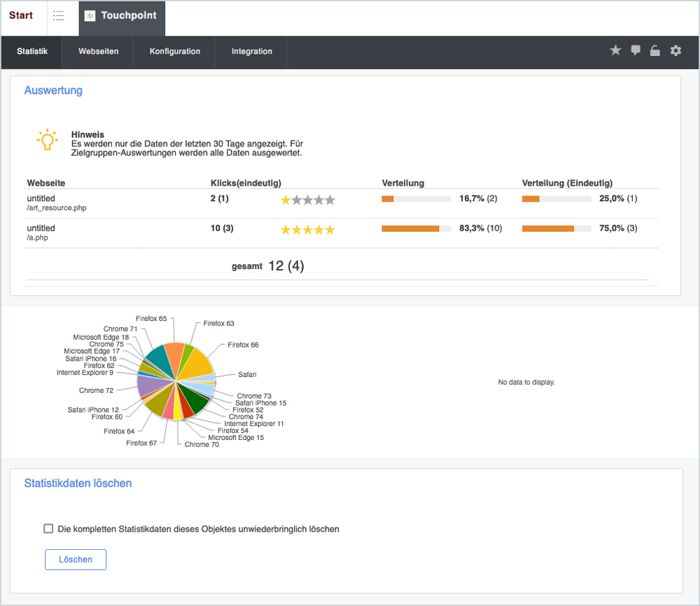Click the Start link at top
Viewport: 700px width, 606px height.
click(21, 15)
